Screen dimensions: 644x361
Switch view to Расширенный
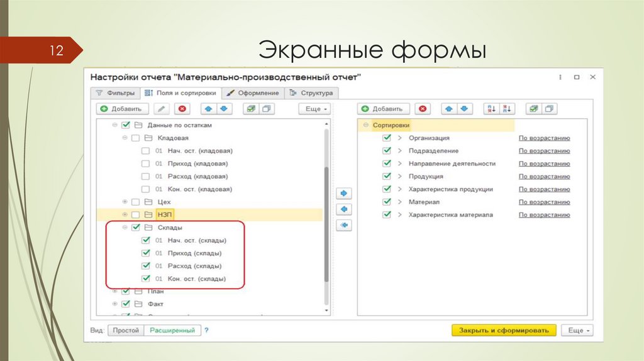[172, 330]
